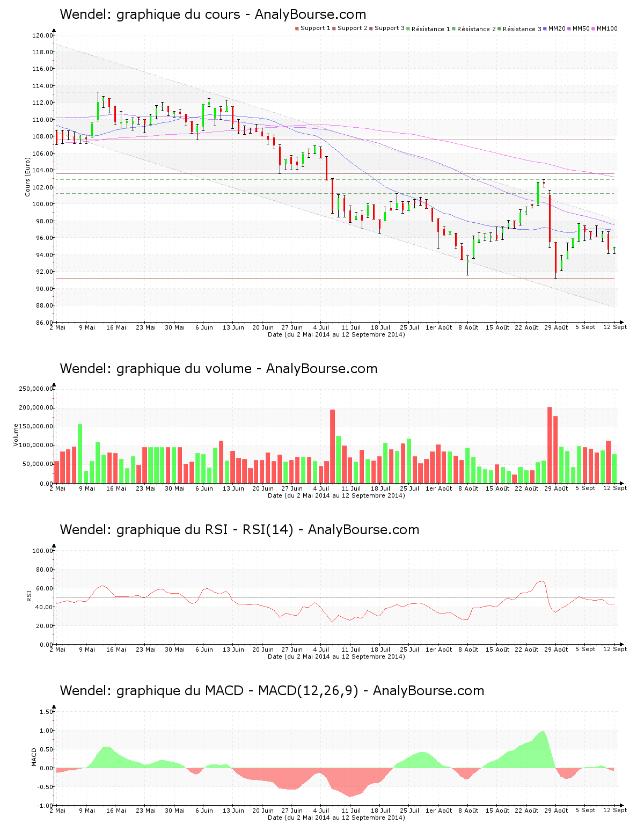Select the 'Résistance 2' legend label
This screenshot has width=644, height=832.
point(477,29)
